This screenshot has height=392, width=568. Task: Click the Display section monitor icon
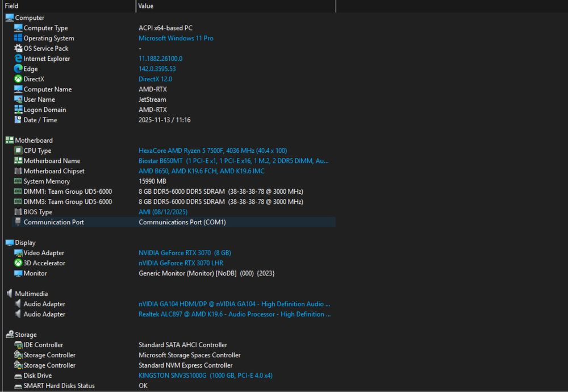point(10,243)
